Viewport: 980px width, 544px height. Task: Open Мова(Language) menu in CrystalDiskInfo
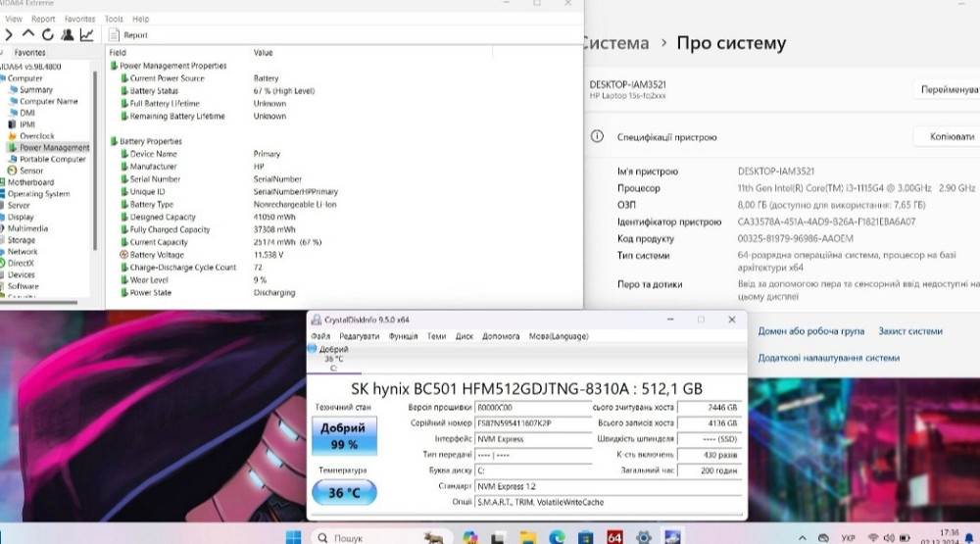click(559, 336)
